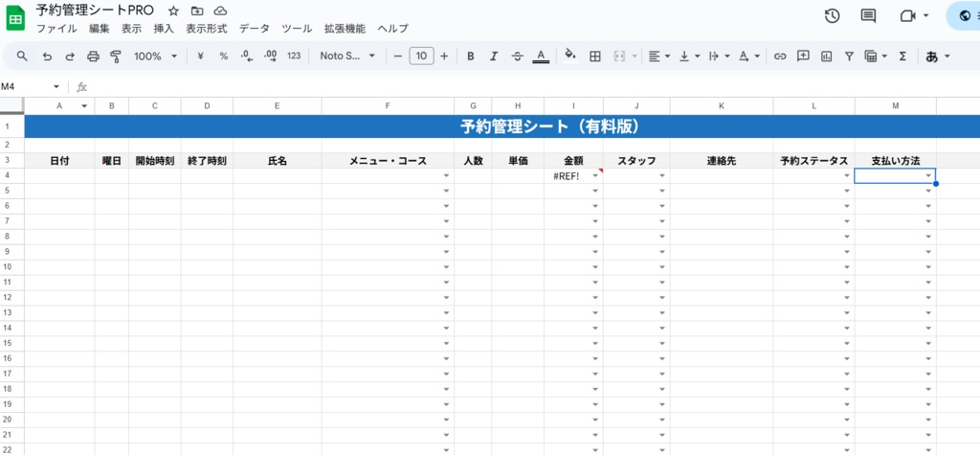Viewport: 980px width, 455px height.
Task: Open the Noto S... font dropdown
Action: [347, 57]
